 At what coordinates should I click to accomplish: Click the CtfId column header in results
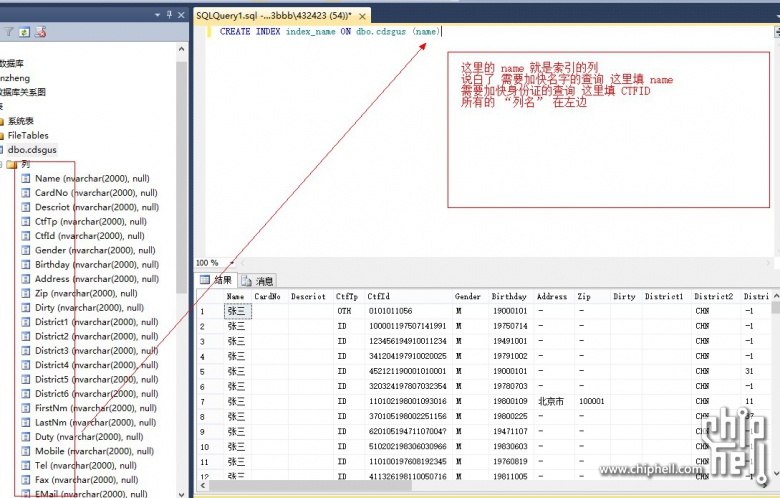pyautogui.click(x=409, y=297)
